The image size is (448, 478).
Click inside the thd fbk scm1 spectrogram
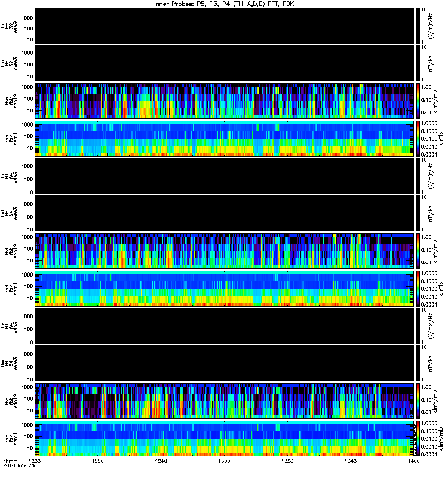[225, 289]
